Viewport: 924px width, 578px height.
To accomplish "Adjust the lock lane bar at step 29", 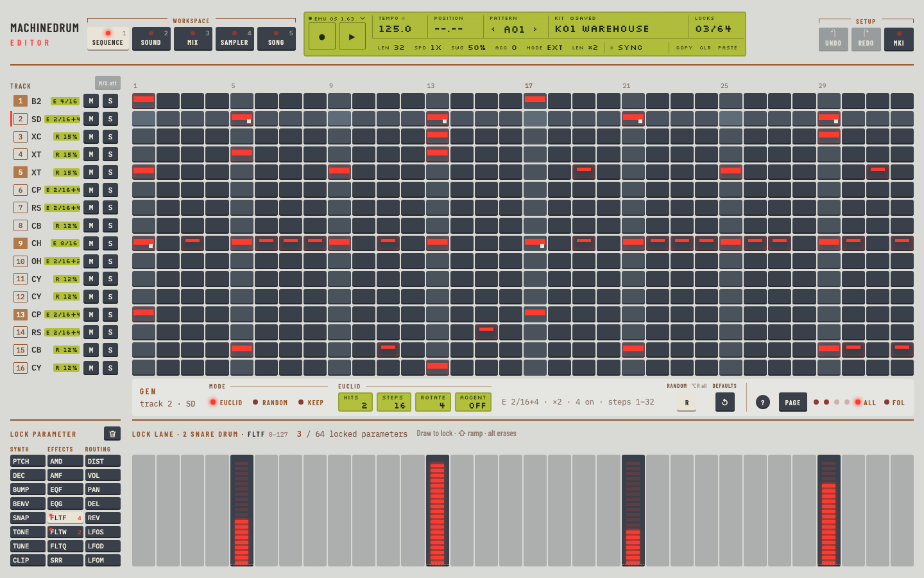I will point(829,511).
